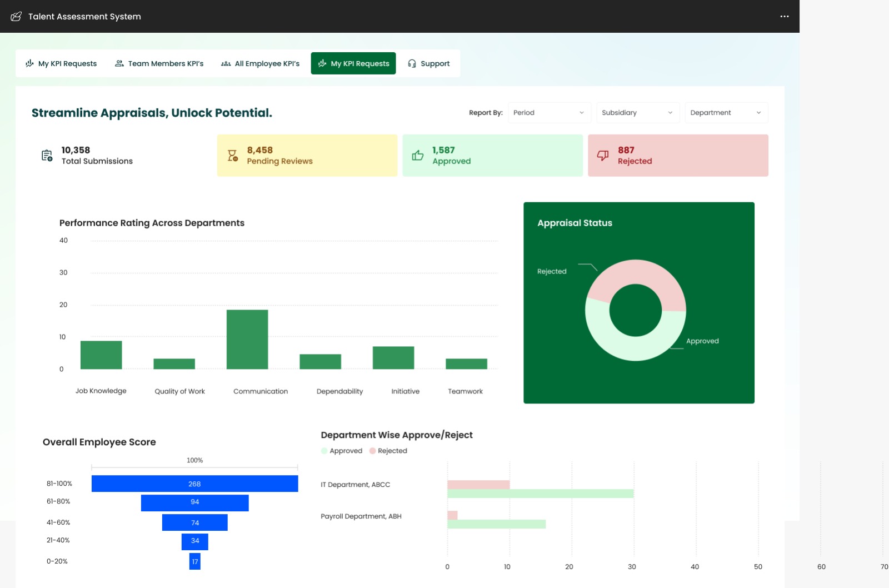The image size is (889, 588).
Task: Select the 81-100% score bar showing 268
Action: 194,484
